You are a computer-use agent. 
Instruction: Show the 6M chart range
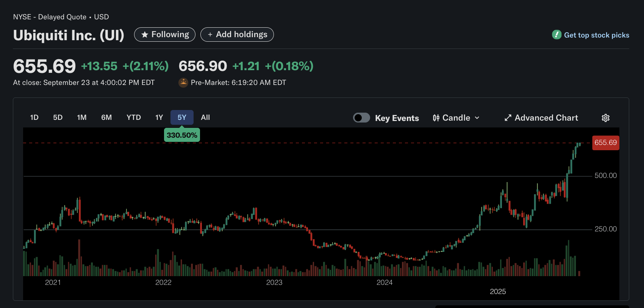click(106, 118)
